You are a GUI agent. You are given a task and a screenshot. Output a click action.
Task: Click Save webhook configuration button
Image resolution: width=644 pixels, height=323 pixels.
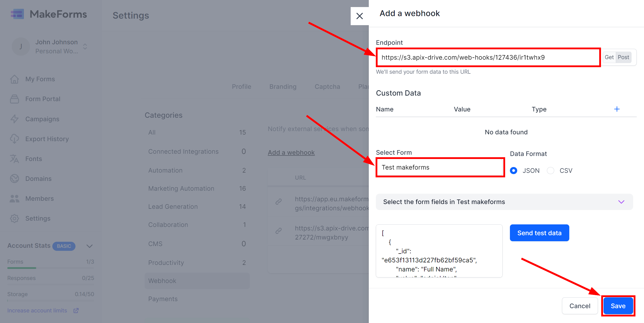click(x=618, y=305)
